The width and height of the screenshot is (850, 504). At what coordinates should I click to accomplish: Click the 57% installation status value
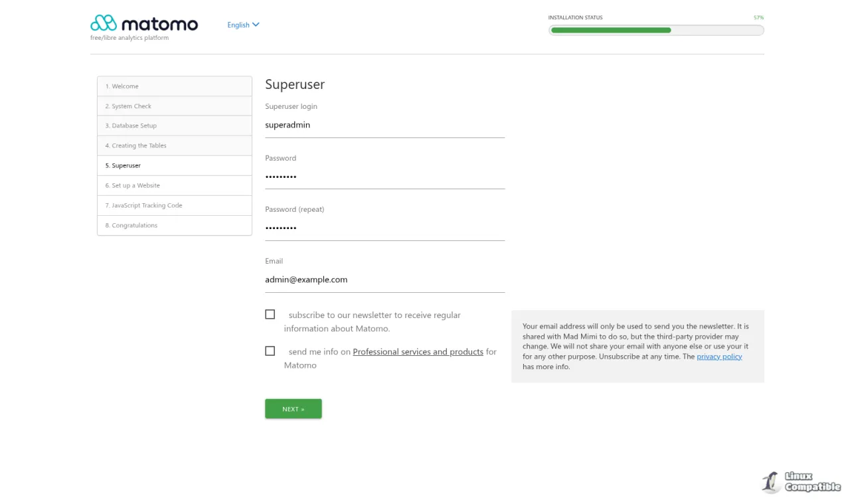(759, 17)
